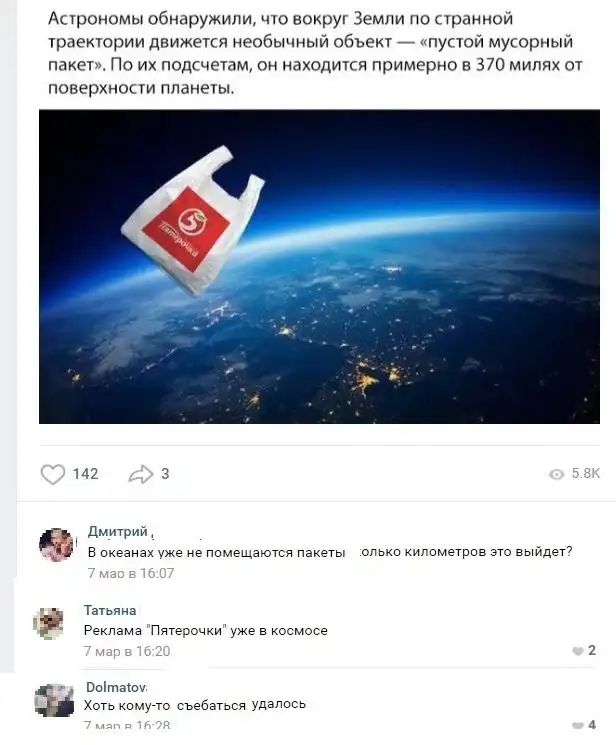Like the post with the heart icon

(53, 474)
